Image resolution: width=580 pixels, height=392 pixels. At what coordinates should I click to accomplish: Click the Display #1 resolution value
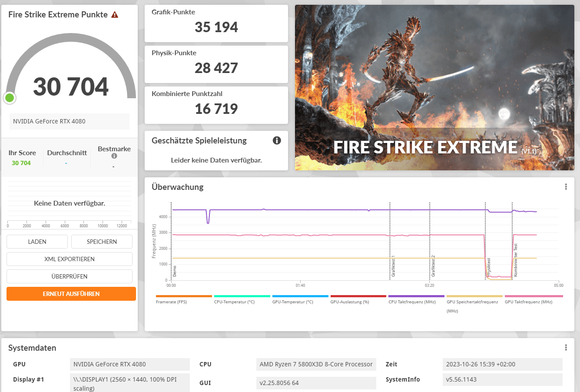pos(130,383)
